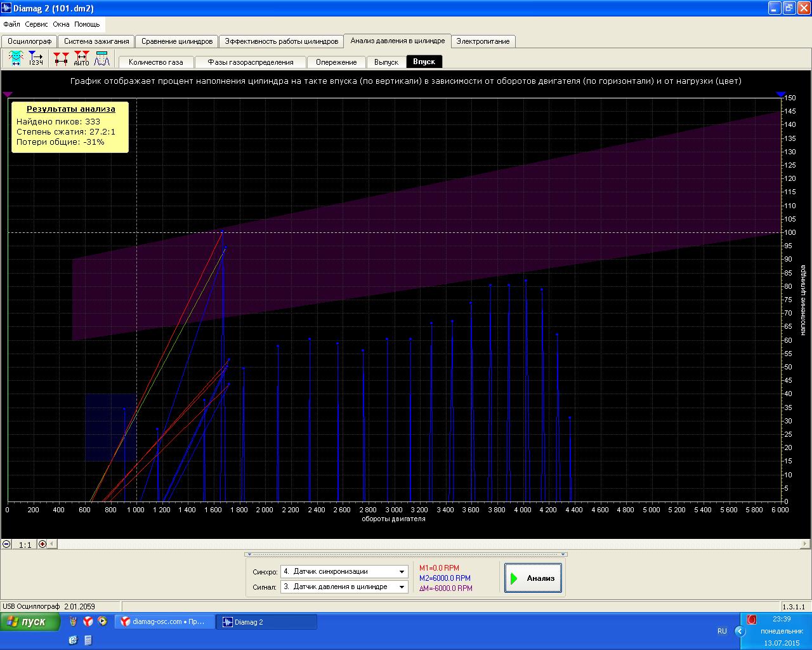Click the 'Потери общие: -31%' result line
The width and height of the screenshot is (812, 650).
click(60, 142)
